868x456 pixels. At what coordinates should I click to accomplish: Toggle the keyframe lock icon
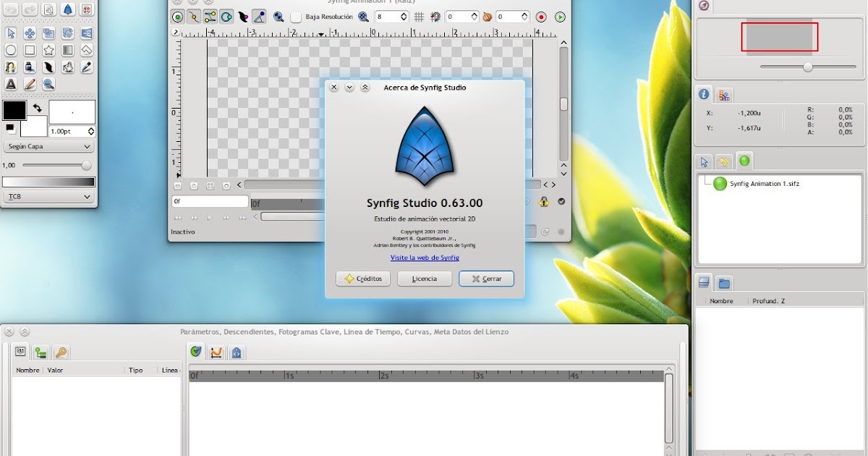543,202
